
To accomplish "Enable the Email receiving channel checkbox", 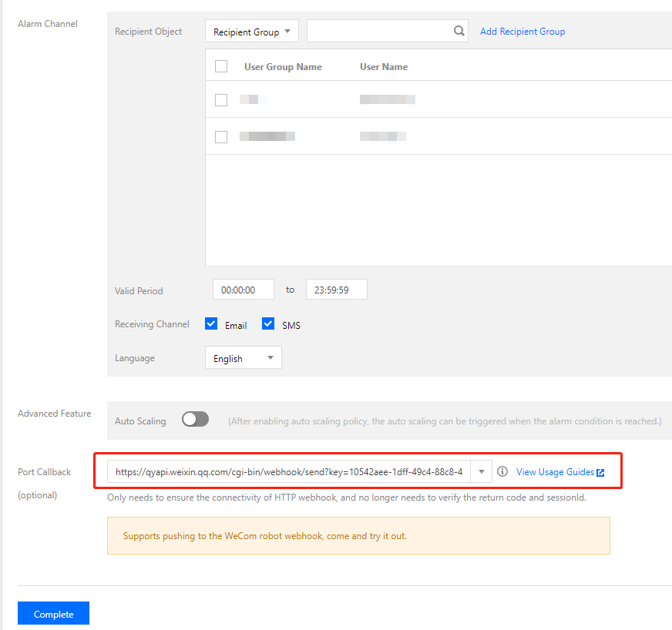I will (210, 323).
